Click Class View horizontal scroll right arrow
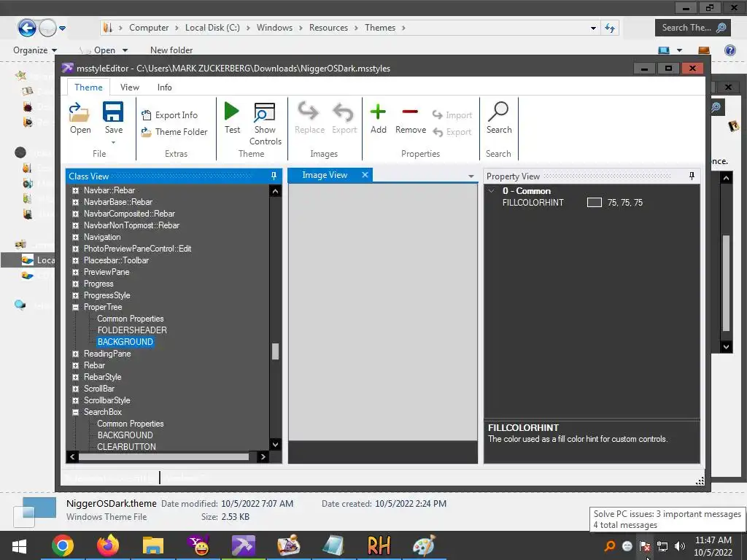Screen dimensions: 747x560 click(263, 456)
